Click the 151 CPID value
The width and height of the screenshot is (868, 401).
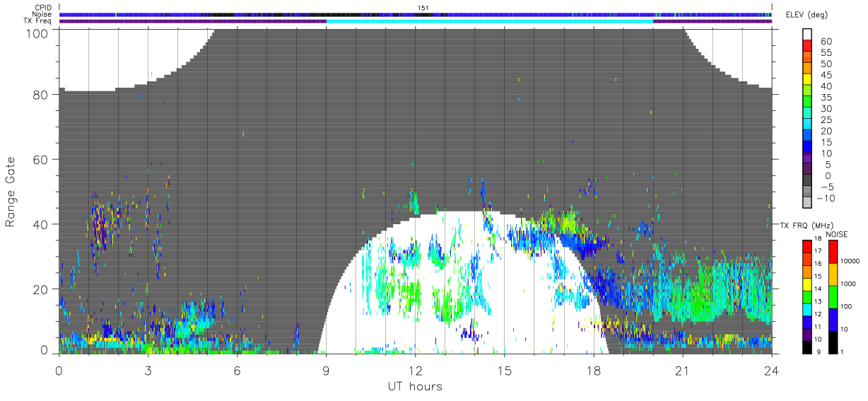[423, 8]
